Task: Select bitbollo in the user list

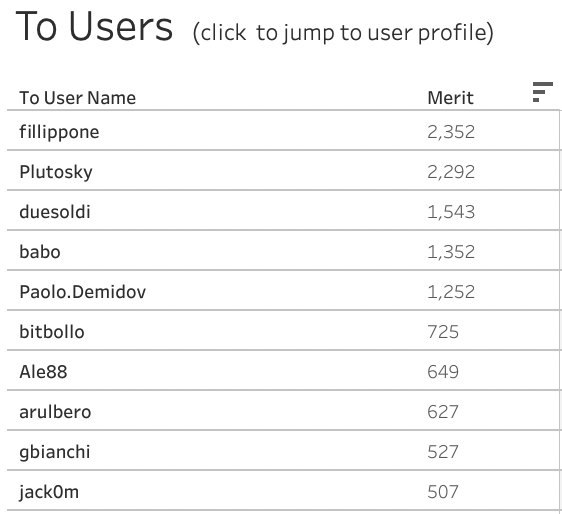Action: tap(52, 332)
